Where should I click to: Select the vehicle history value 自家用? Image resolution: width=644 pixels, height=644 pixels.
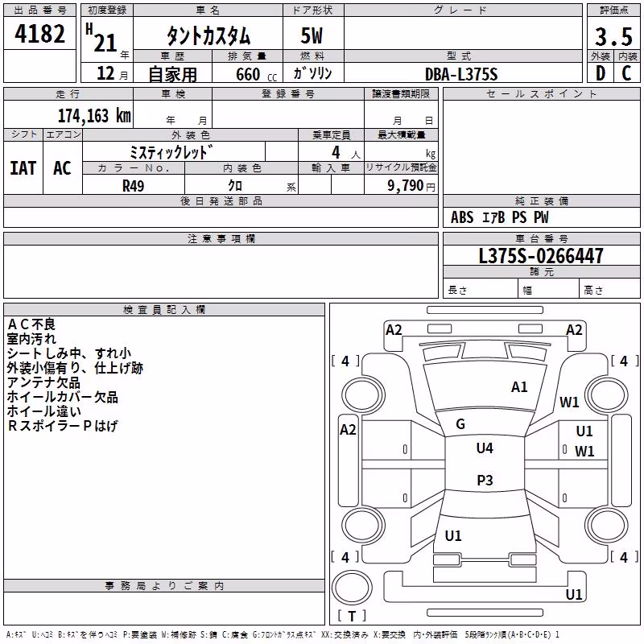pyautogui.click(x=172, y=74)
